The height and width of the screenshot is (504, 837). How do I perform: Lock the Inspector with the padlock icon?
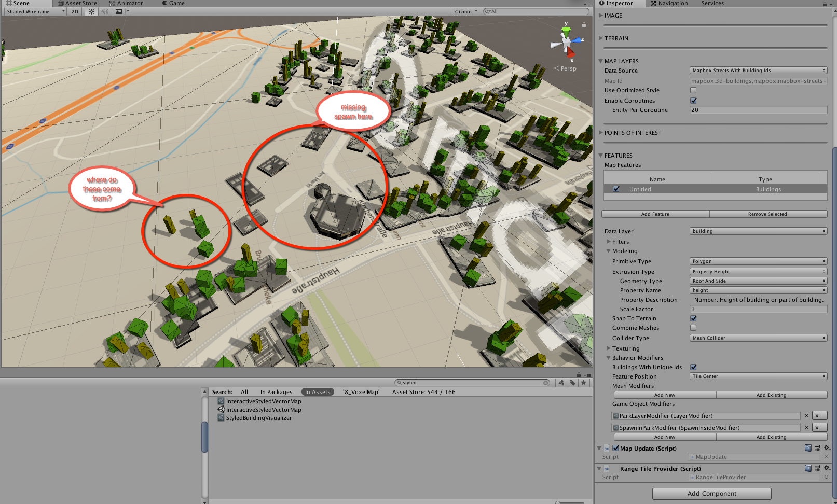tap(824, 3)
